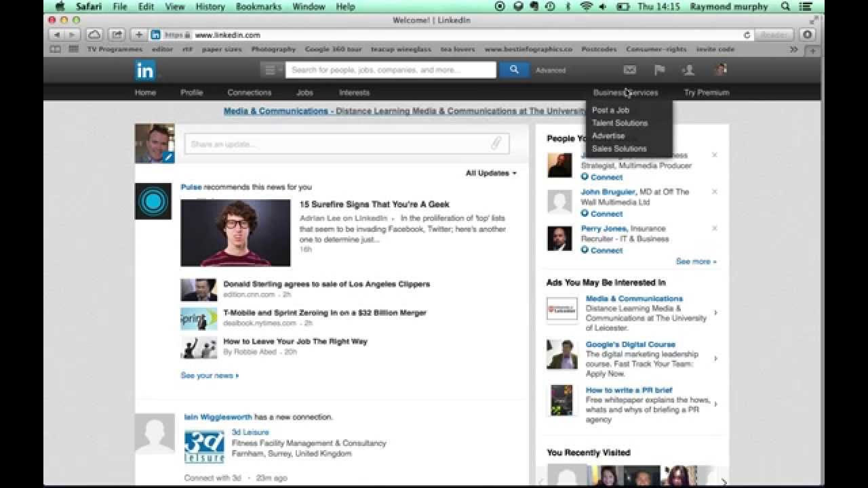Click the Pulse circular logo icon
Viewport: 868px width, 488px height.
153,201
